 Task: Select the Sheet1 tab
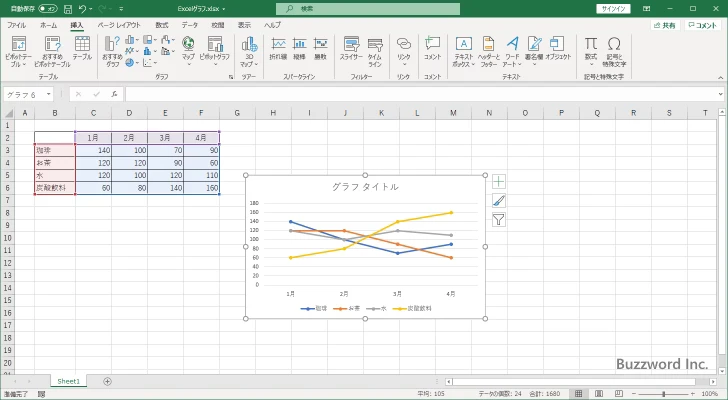[x=69, y=381]
